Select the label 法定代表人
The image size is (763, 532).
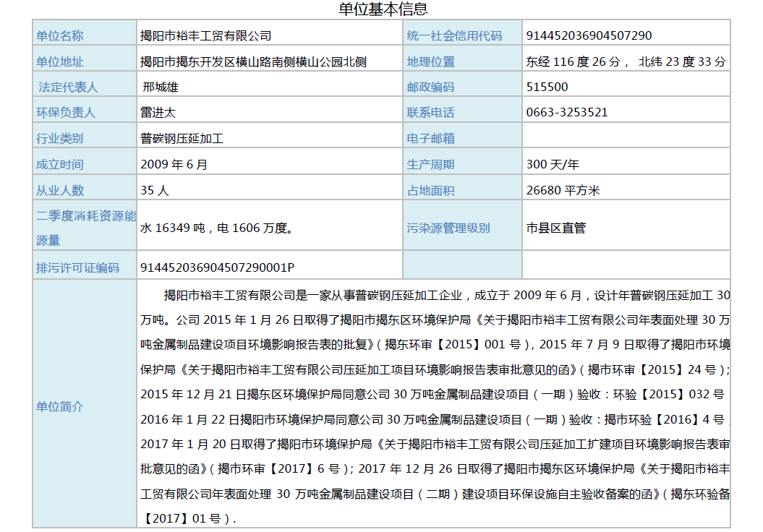coord(68,87)
